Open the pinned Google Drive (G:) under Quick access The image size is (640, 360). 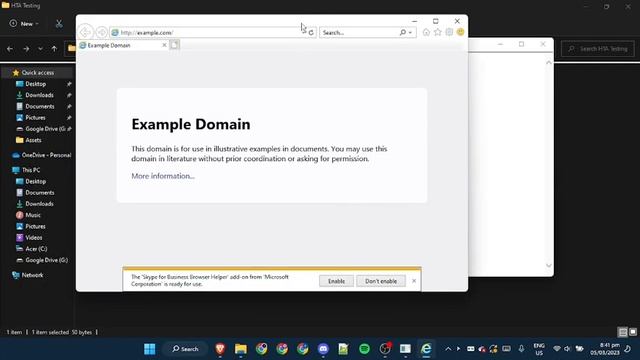(x=45, y=129)
